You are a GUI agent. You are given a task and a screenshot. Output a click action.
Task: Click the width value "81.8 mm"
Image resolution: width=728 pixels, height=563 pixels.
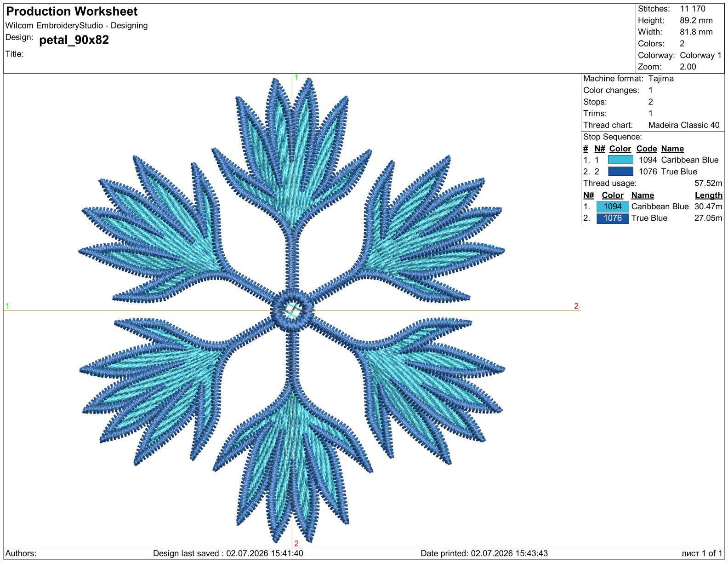click(696, 32)
